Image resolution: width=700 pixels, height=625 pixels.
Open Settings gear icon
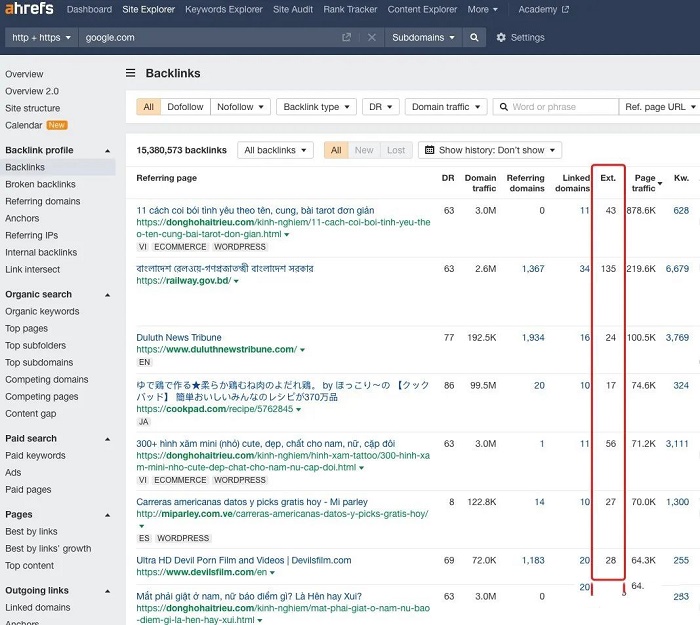[x=501, y=38]
